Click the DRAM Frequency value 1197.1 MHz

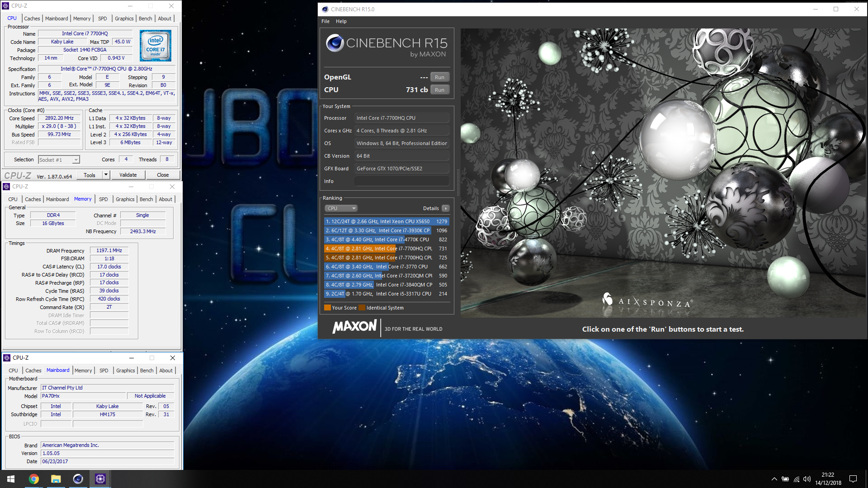tap(109, 250)
